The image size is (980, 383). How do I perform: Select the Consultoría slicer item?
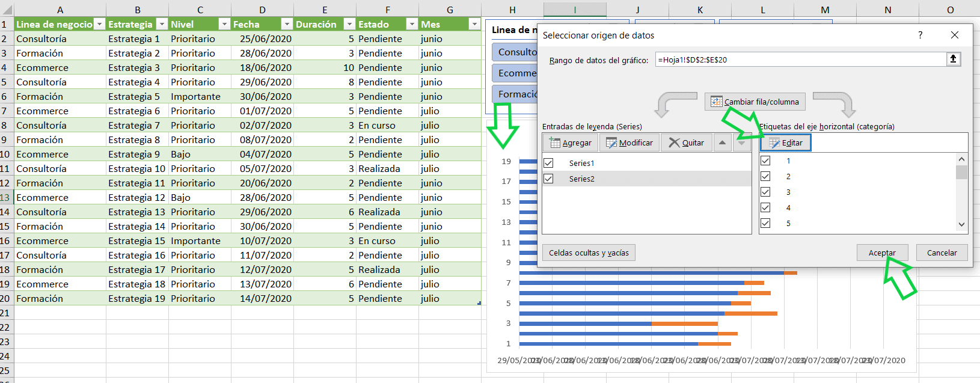[x=515, y=52]
